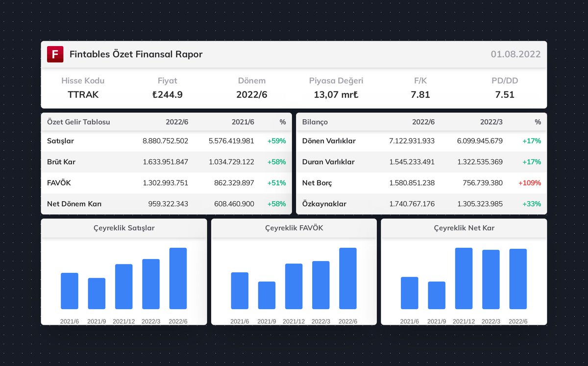
Task: Click the report date 01.08.2022
Action: pos(515,54)
